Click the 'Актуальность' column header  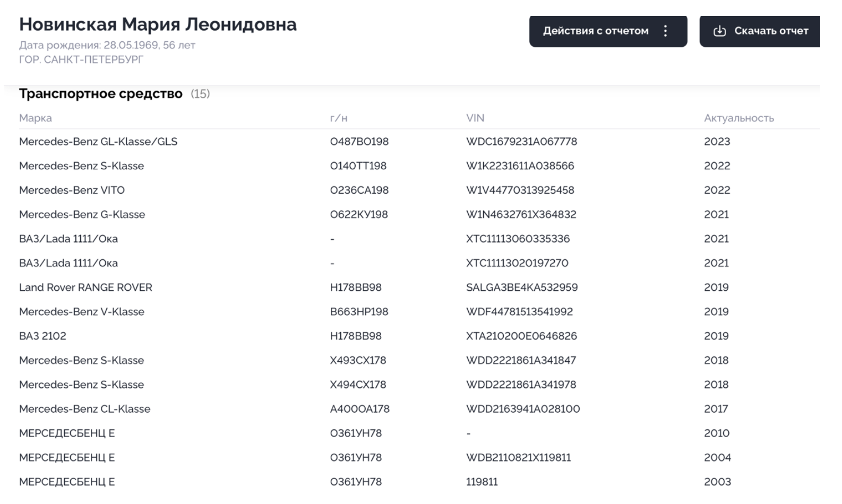(739, 118)
